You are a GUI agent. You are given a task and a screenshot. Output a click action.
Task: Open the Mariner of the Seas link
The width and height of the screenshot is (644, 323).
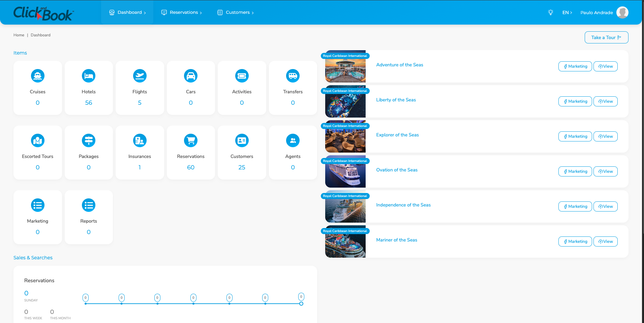[397, 240]
